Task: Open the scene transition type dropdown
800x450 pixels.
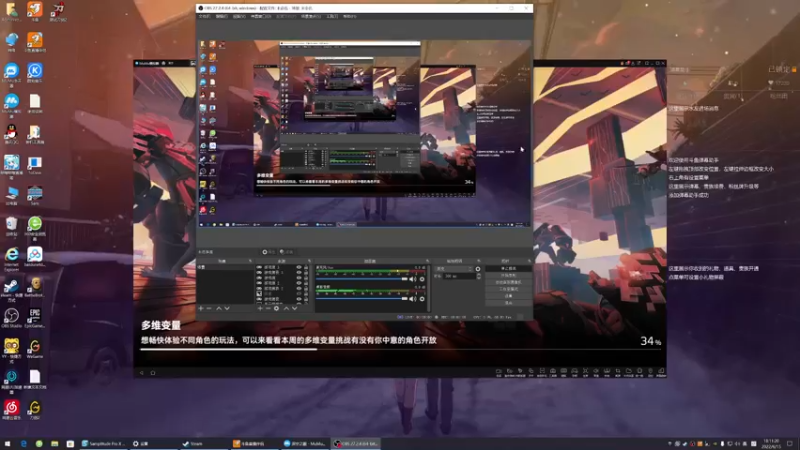Action: click(454, 269)
